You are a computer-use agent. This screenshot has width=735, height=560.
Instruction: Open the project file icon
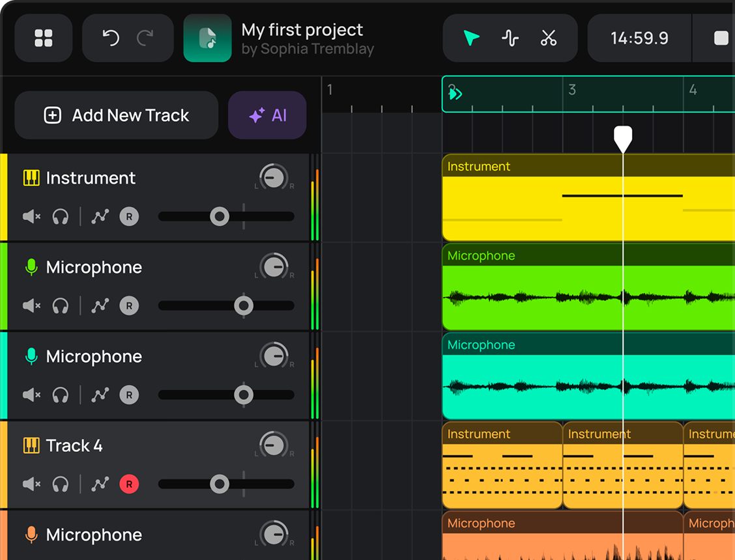[207, 38]
